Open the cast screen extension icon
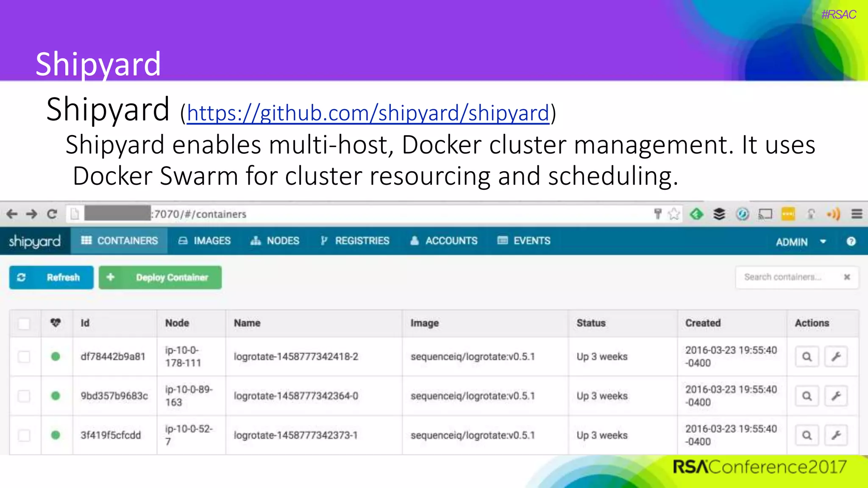 [765, 214]
